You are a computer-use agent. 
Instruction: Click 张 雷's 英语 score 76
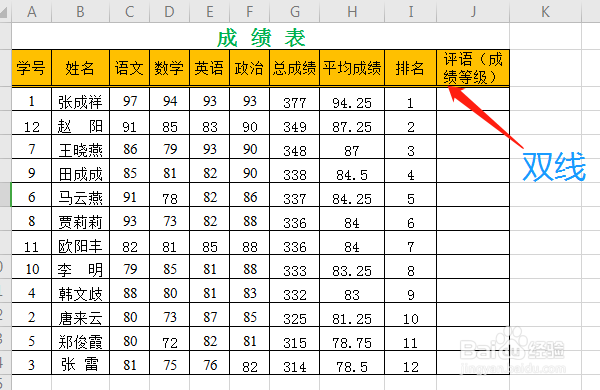click(210, 363)
